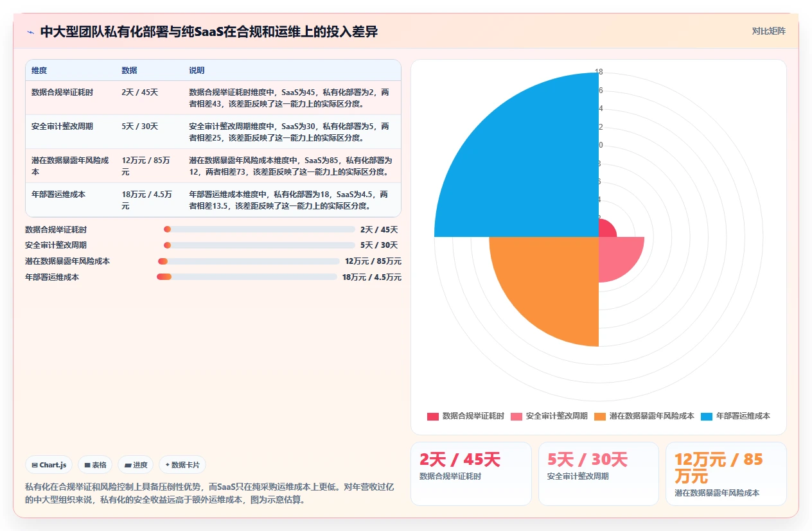This screenshot has width=812, height=531.
Task: Click the 维度 column header
Action: pos(39,71)
